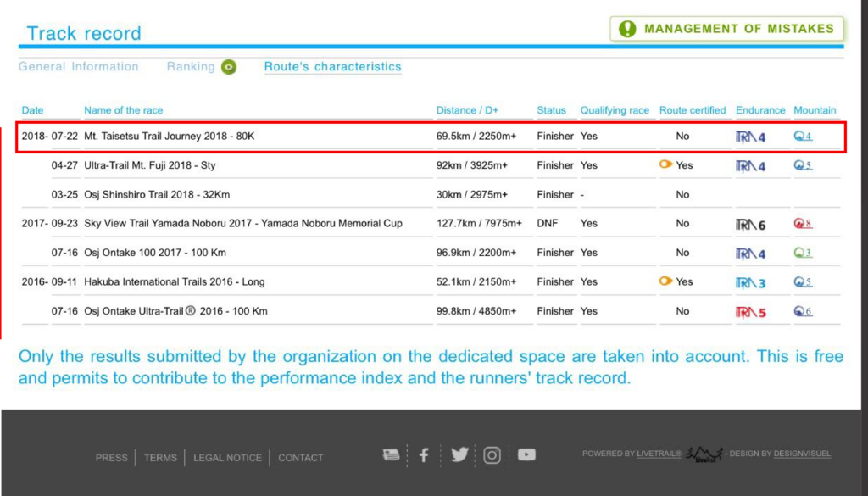Image resolution: width=868 pixels, height=496 pixels.
Task: Click the LiveTrail mountain logo in the footer
Action: pyautogui.click(x=704, y=454)
